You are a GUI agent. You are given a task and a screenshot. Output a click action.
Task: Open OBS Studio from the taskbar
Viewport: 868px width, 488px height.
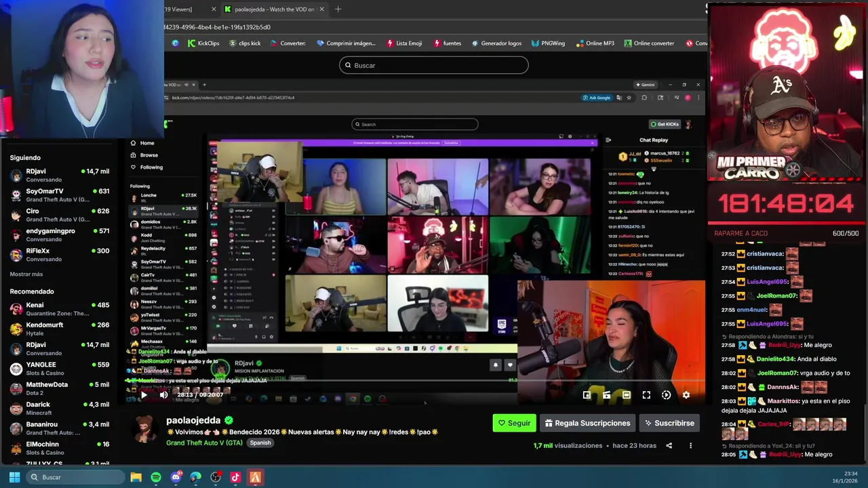coord(216,477)
